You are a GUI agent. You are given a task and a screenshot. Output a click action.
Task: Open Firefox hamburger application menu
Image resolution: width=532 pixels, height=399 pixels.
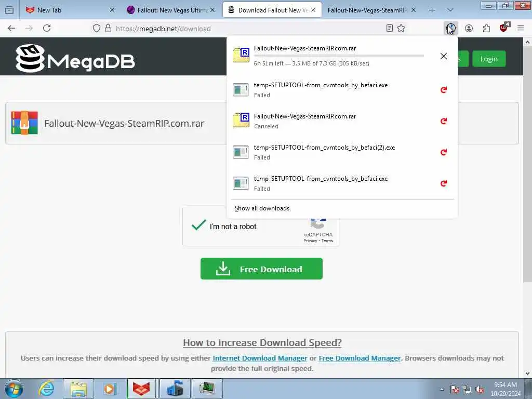[x=521, y=28]
